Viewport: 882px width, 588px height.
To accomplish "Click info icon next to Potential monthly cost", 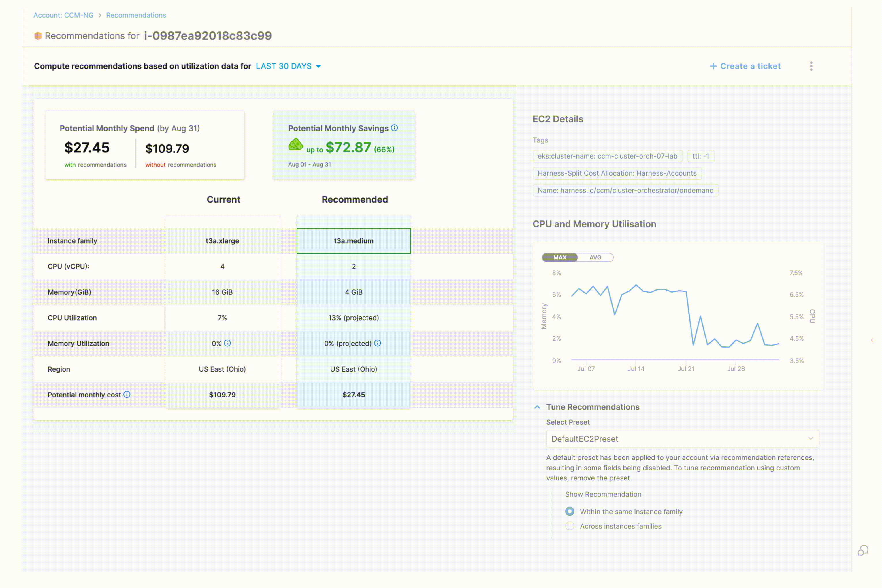I will pos(127,395).
